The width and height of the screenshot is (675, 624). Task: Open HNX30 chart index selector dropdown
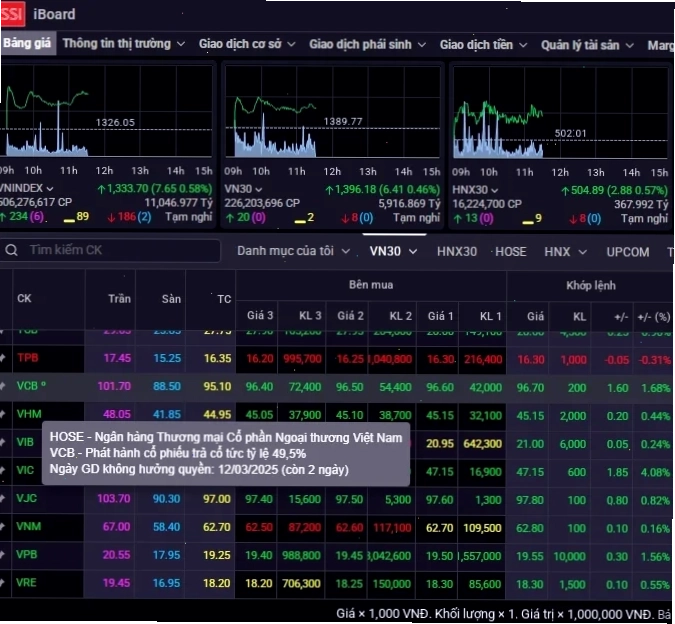coord(475,190)
